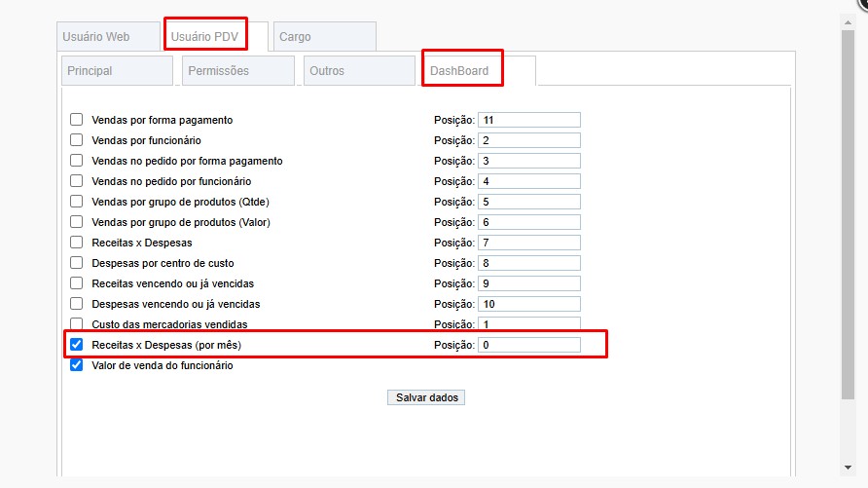Focus position field for Vendas por funcionário
Viewport: 868px width, 488px height.
point(529,140)
